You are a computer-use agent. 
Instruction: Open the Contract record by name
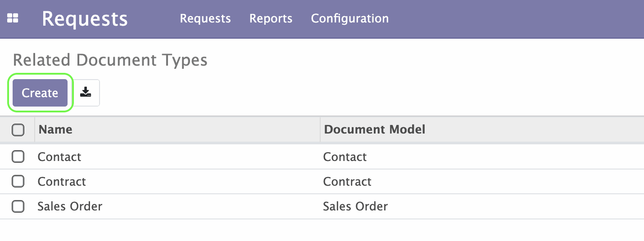click(62, 182)
